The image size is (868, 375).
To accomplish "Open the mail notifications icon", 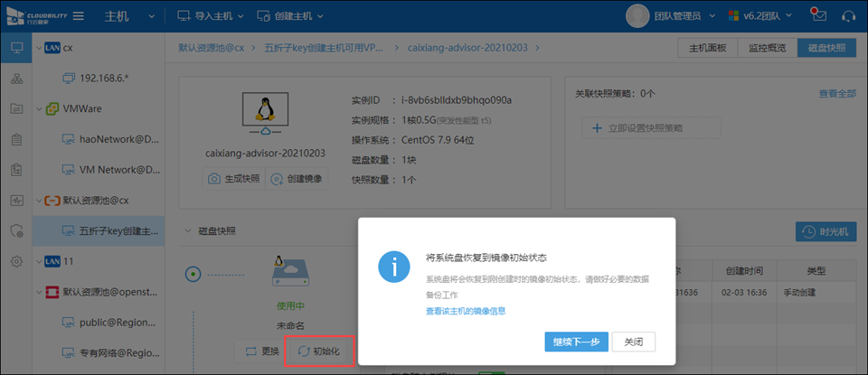I will [819, 16].
